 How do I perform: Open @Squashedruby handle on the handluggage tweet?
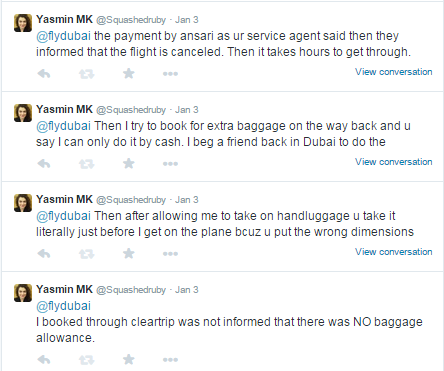[131, 200]
